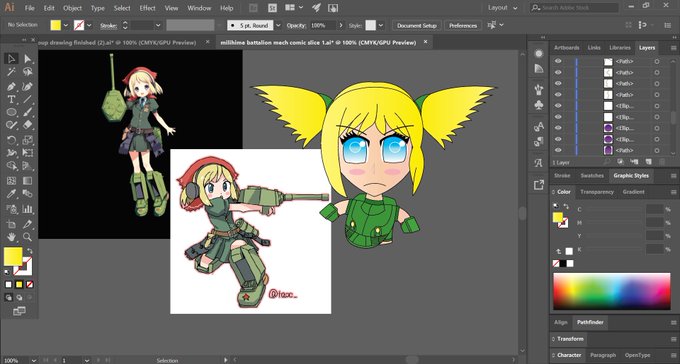Expand the Opacity arrow menu
The height and width of the screenshot is (364, 680).
click(x=341, y=25)
